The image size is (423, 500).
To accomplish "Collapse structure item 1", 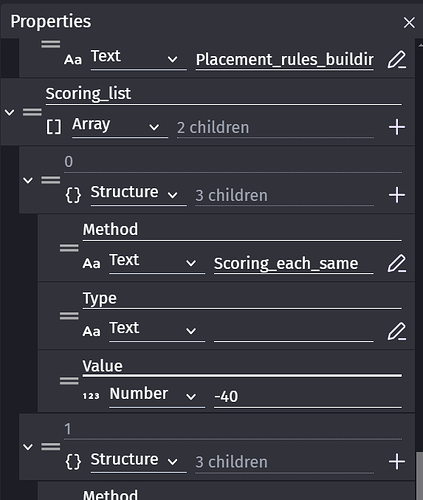I will point(28,447).
